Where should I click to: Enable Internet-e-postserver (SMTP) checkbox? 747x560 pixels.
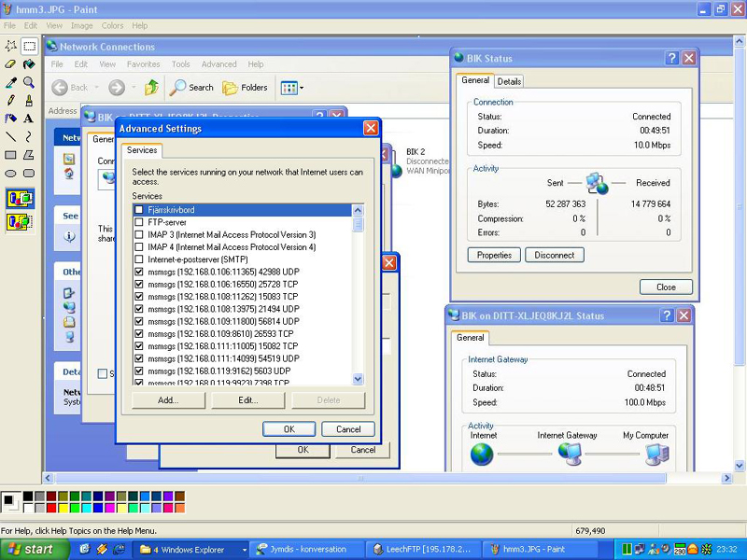(139, 259)
